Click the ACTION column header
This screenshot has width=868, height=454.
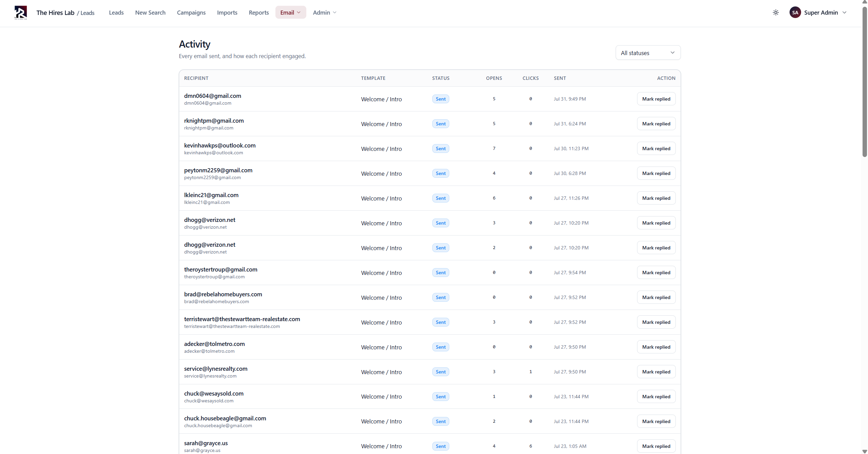[666, 78]
